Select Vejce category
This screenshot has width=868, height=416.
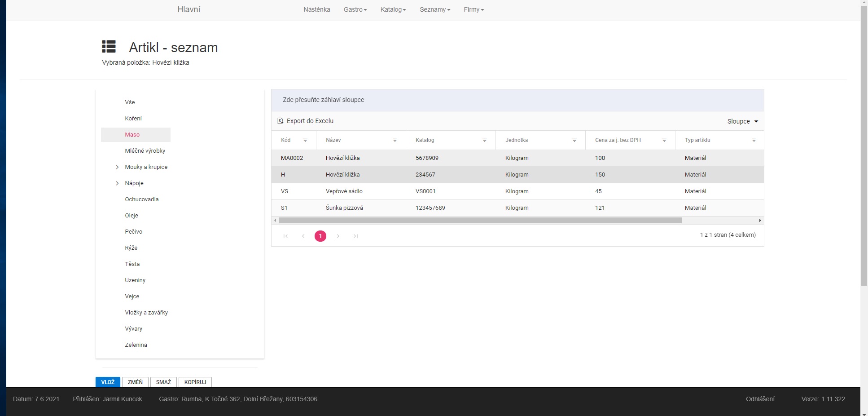coord(132,297)
